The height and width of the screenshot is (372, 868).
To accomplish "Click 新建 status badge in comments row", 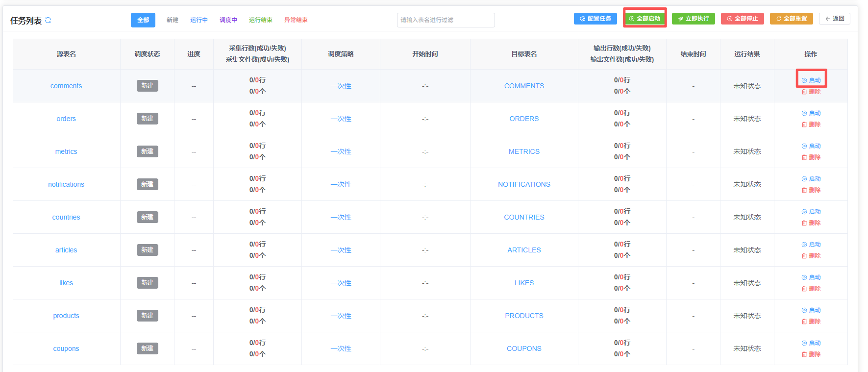I will (148, 86).
